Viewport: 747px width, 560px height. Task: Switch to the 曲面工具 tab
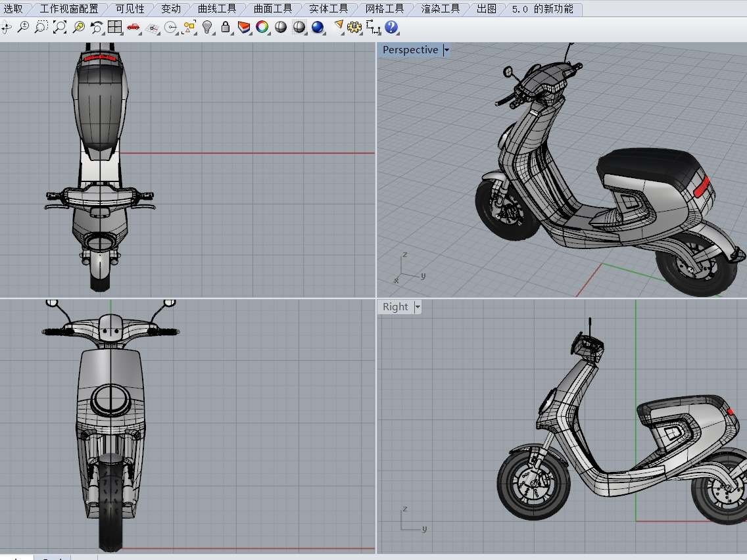272,9
